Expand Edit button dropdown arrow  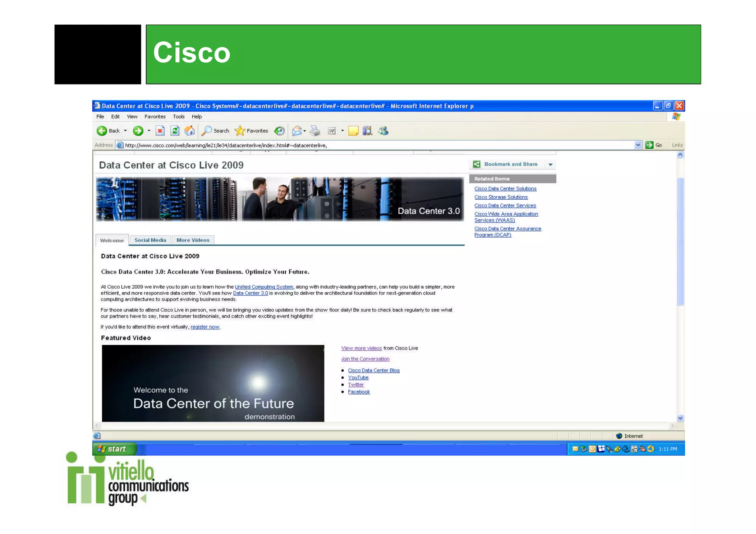click(x=343, y=131)
